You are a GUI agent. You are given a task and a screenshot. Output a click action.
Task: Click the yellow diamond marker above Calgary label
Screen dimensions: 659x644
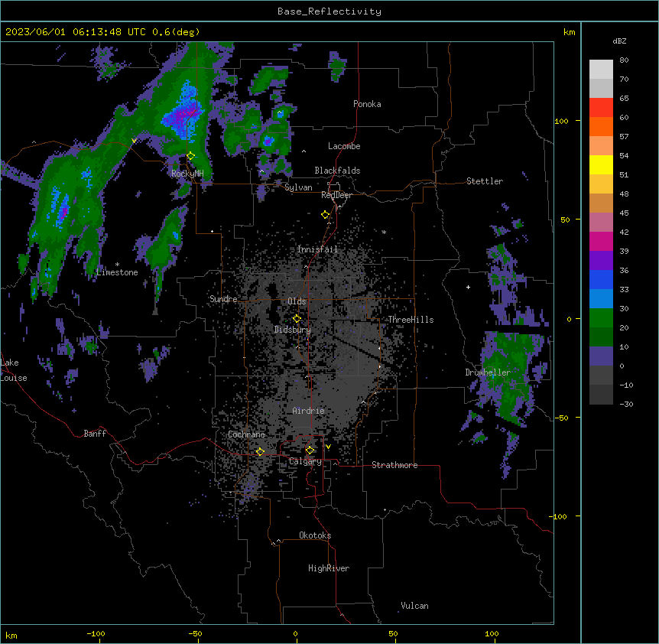pyautogui.click(x=310, y=450)
